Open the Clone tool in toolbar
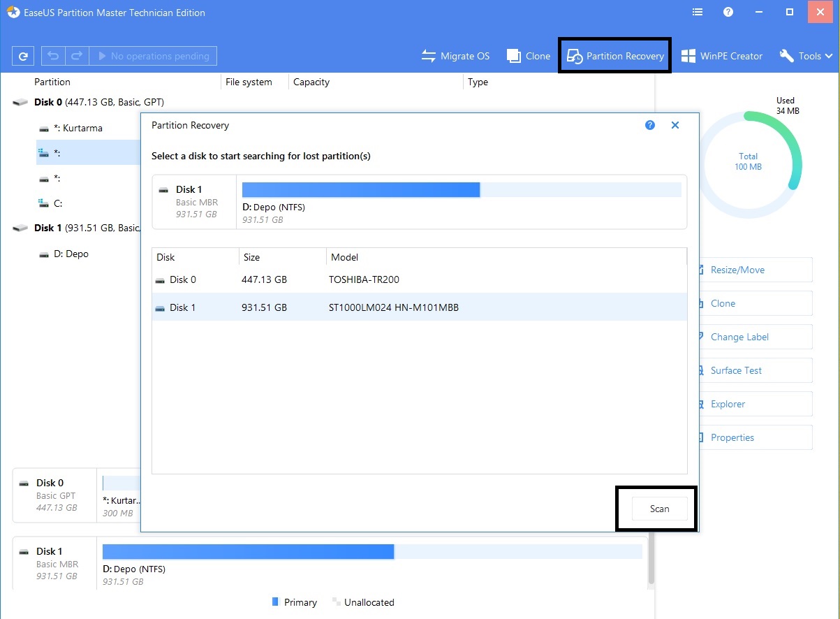Viewport: 840px width, 619px height. click(x=529, y=56)
